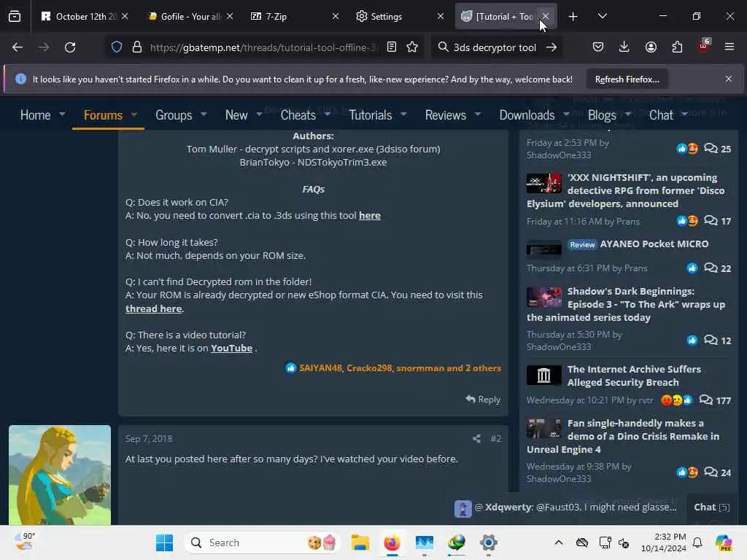The width and height of the screenshot is (747, 560).
Task: Open the #2 post permalink
Action: (495, 438)
